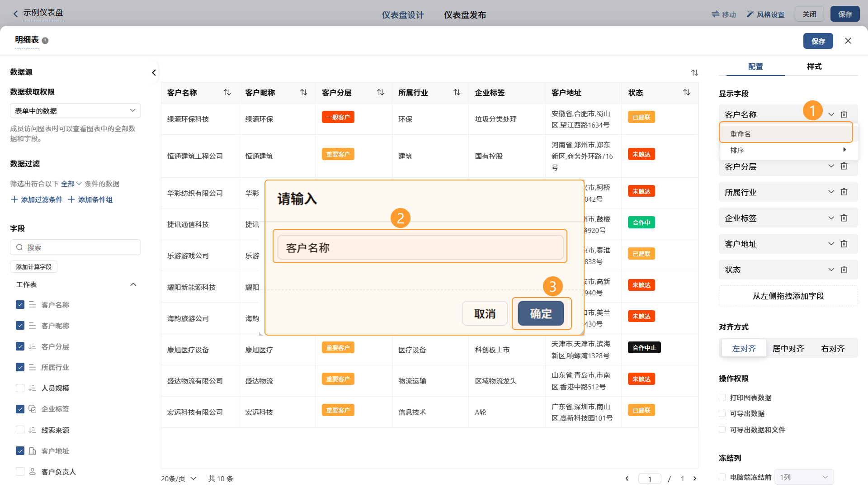The image size is (868, 488).
Task: Enable 电脑端冻结前 checkbox
Action: 722,477
